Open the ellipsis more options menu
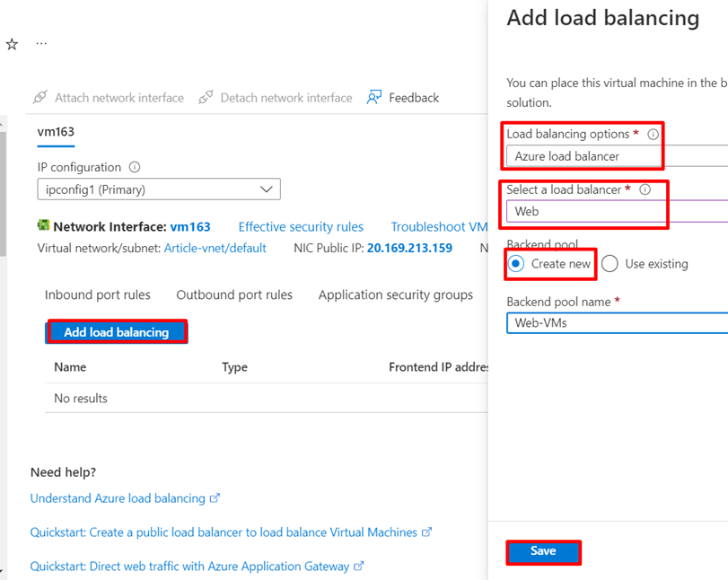This screenshot has width=728, height=580. pos(40,41)
